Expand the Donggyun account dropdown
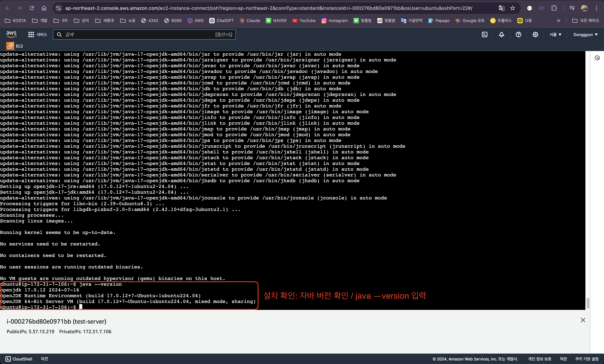Viewport: 604px width, 364px height. coord(585,35)
